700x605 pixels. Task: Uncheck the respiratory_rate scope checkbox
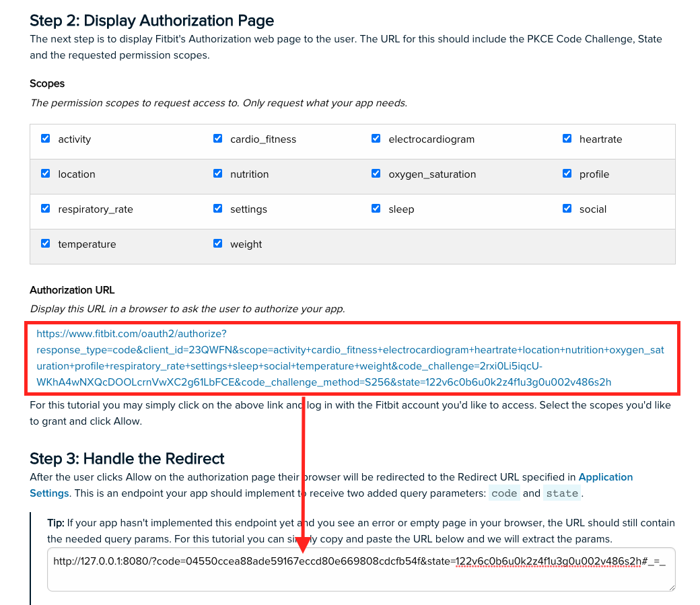pyautogui.click(x=46, y=209)
